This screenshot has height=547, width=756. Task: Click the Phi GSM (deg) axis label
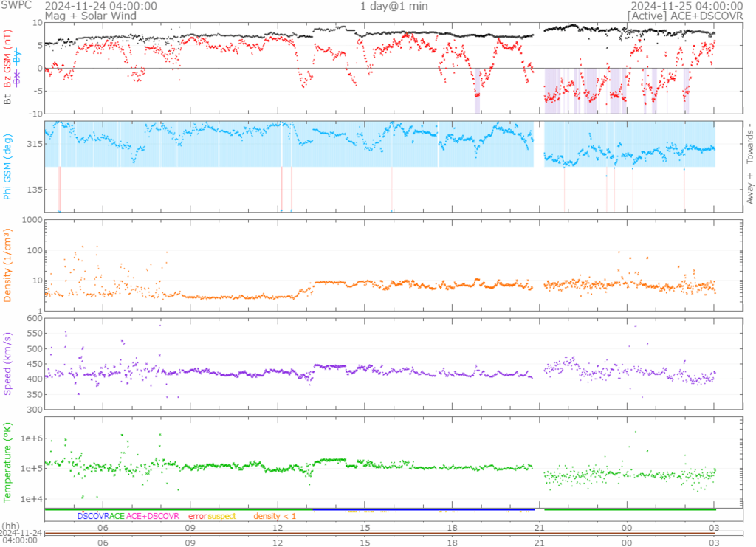[8, 166]
